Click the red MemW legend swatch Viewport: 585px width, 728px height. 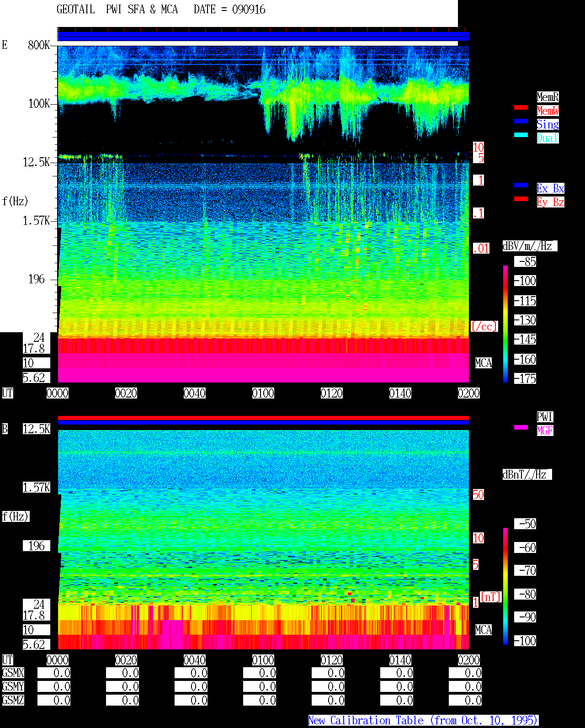521,107
